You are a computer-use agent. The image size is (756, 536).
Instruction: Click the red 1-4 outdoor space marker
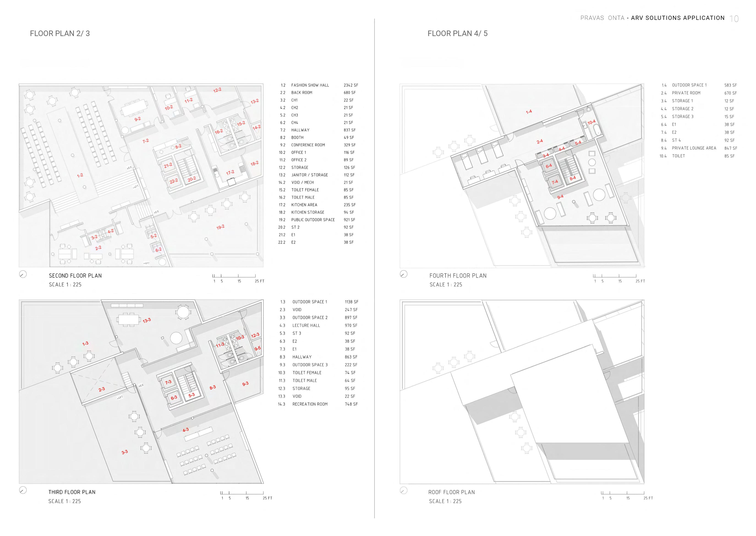tap(529, 112)
